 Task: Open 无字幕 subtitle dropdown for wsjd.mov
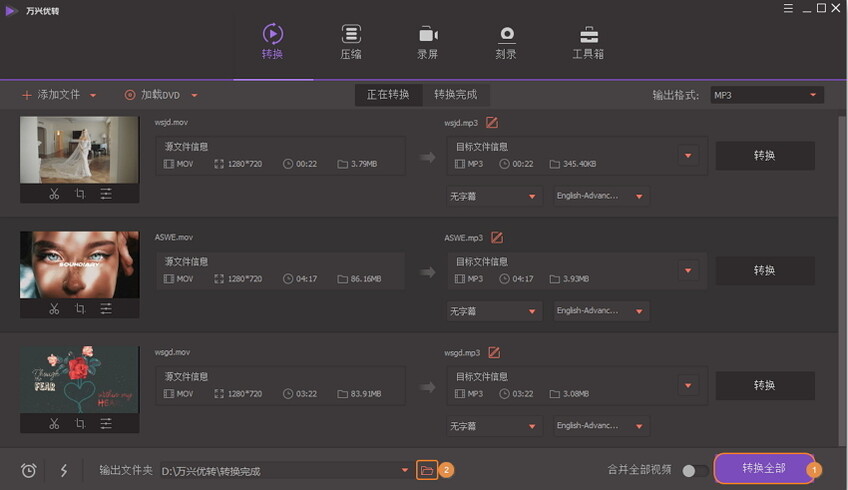(x=494, y=196)
